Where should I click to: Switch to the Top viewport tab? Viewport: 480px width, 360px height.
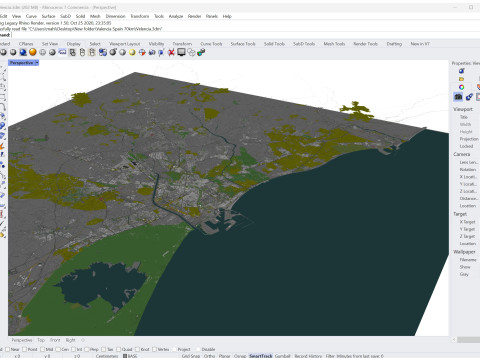pyautogui.click(x=41, y=340)
